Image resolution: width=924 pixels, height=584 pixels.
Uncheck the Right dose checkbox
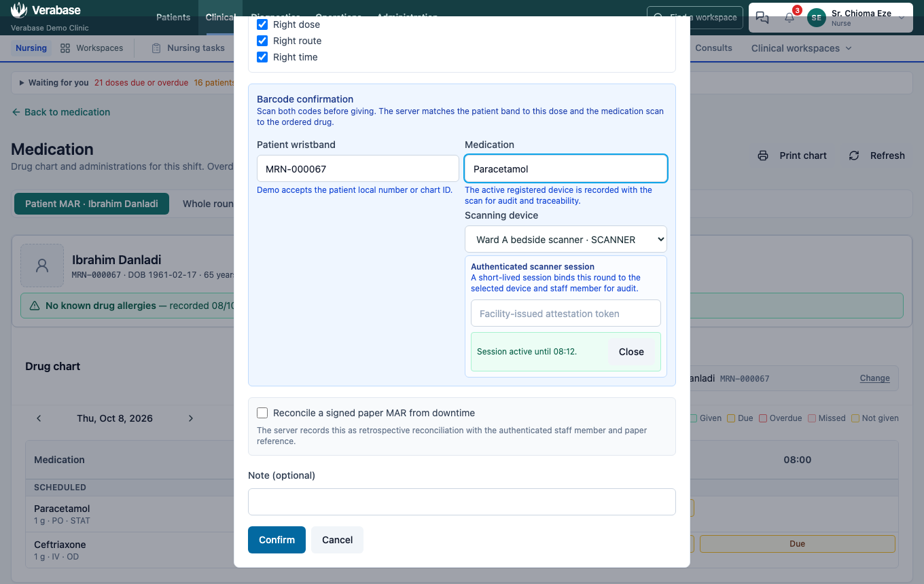click(x=262, y=24)
